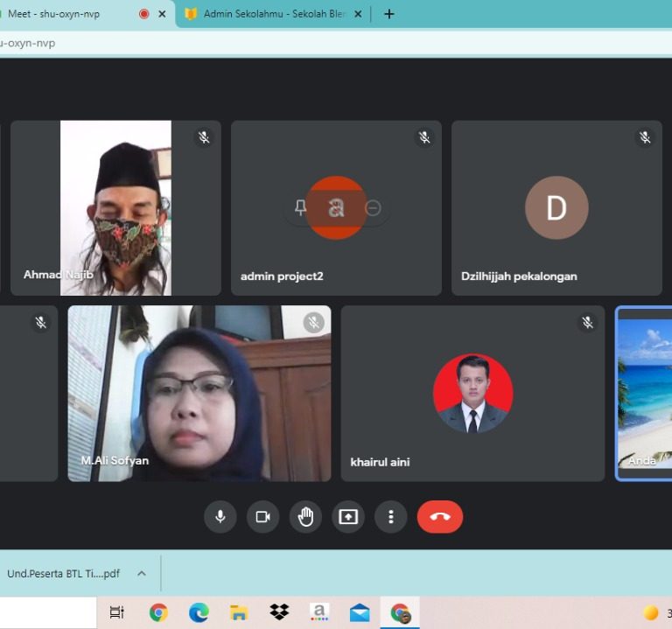672x629 pixels.
Task: Open the Amazon app on the taskbar
Action: 319,612
